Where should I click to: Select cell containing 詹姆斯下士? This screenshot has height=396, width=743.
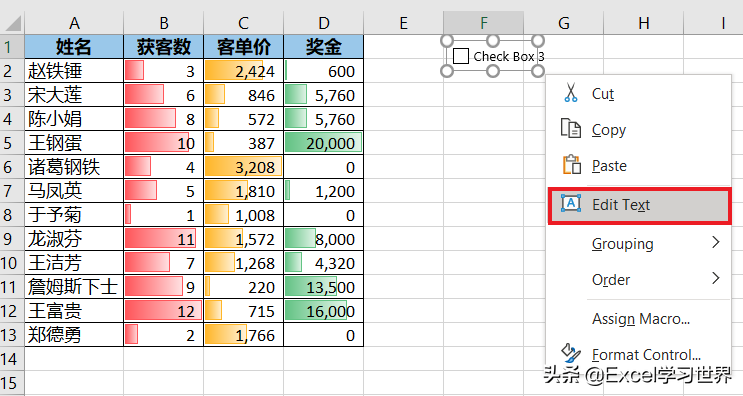tap(74, 287)
